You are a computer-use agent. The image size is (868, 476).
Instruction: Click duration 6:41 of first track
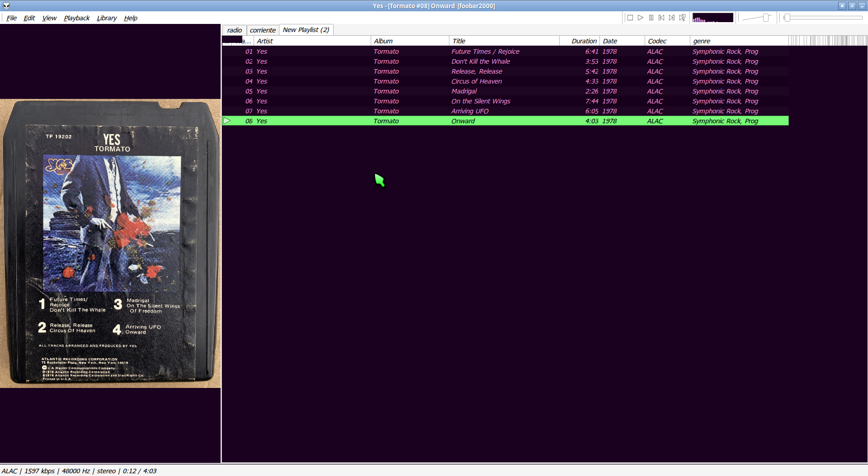pyautogui.click(x=591, y=51)
